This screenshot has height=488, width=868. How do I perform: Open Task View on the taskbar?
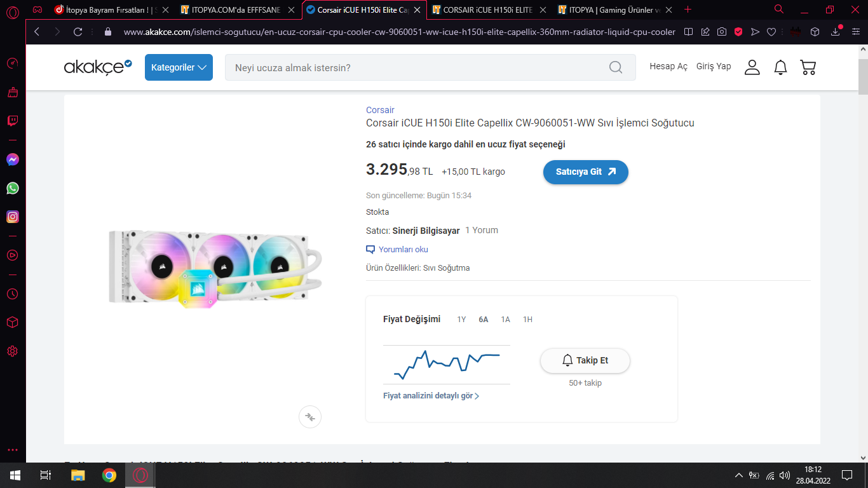tap(45, 475)
